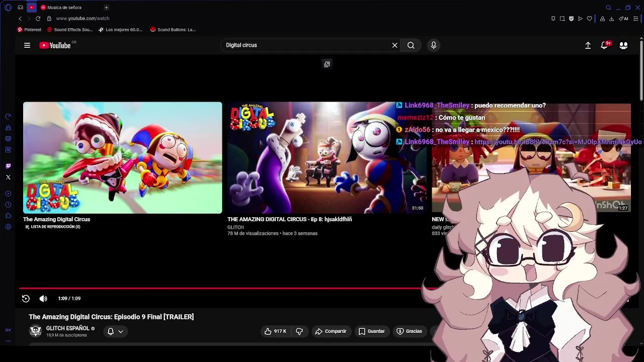Clear the search box with X
The width and height of the screenshot is (644, 362).
(x=395, y=45)
